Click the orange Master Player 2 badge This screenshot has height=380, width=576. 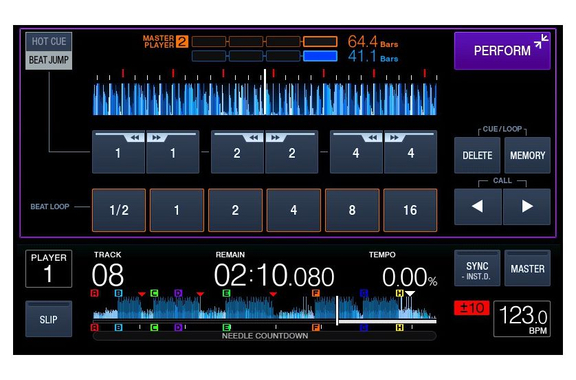[182, 42]
